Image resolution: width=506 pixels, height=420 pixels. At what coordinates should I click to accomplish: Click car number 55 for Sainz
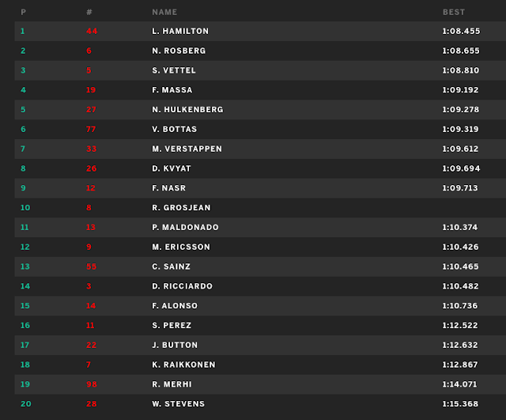click(91, 267)
